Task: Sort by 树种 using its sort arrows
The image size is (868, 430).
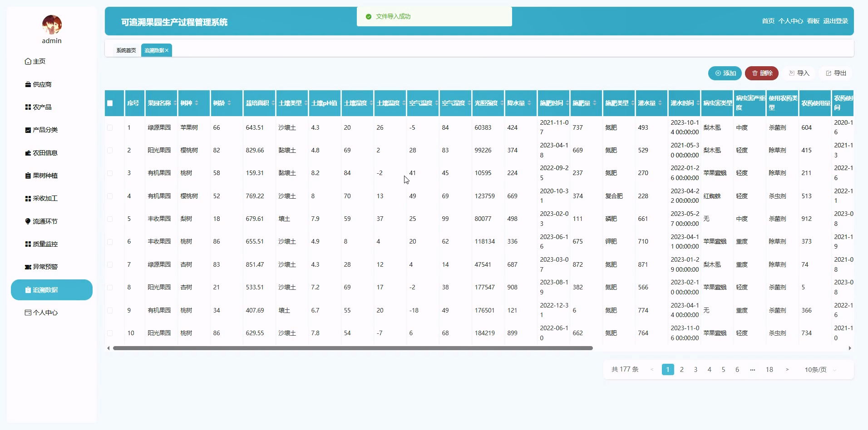Action: point(197,103)
